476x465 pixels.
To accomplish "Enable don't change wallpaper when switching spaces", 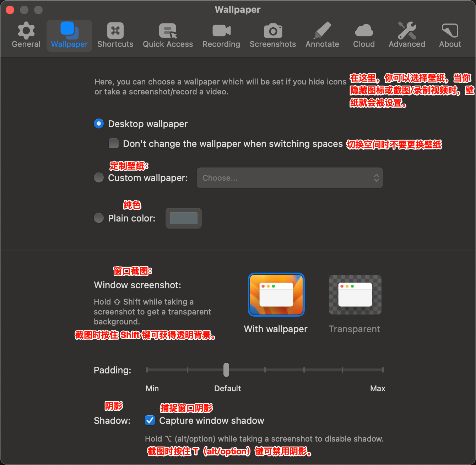I will 113,143.
